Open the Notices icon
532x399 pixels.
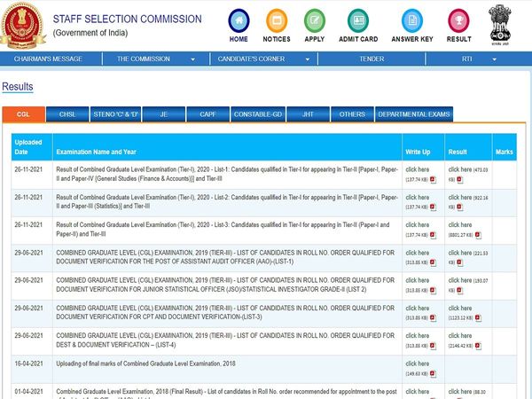[277, 20]
